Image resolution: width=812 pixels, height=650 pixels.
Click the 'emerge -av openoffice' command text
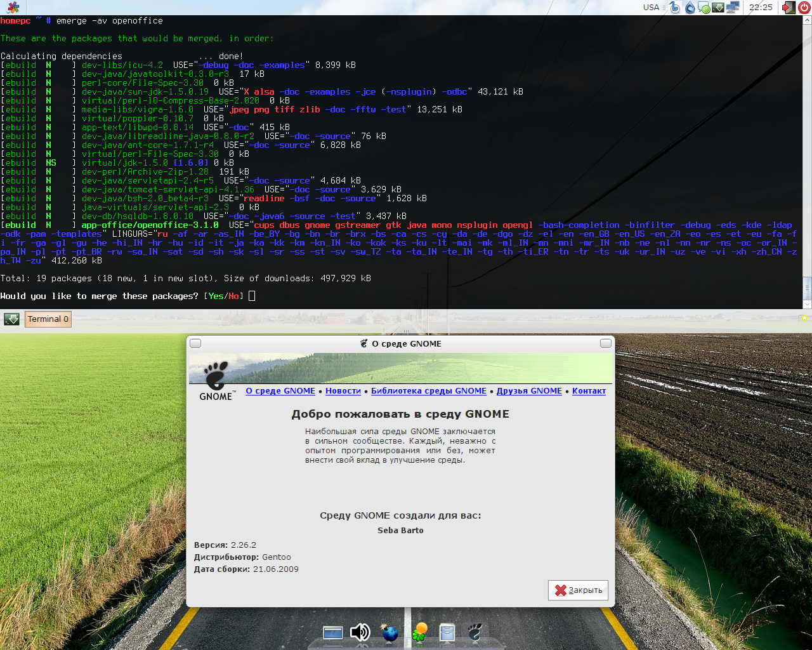pyautogui.click(x=109, y=20)
